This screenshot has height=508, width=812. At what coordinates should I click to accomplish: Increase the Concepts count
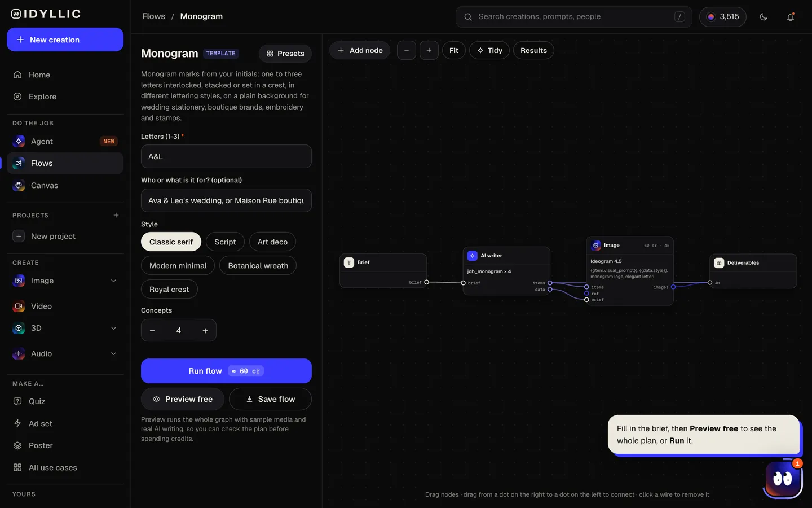[205, 331]
